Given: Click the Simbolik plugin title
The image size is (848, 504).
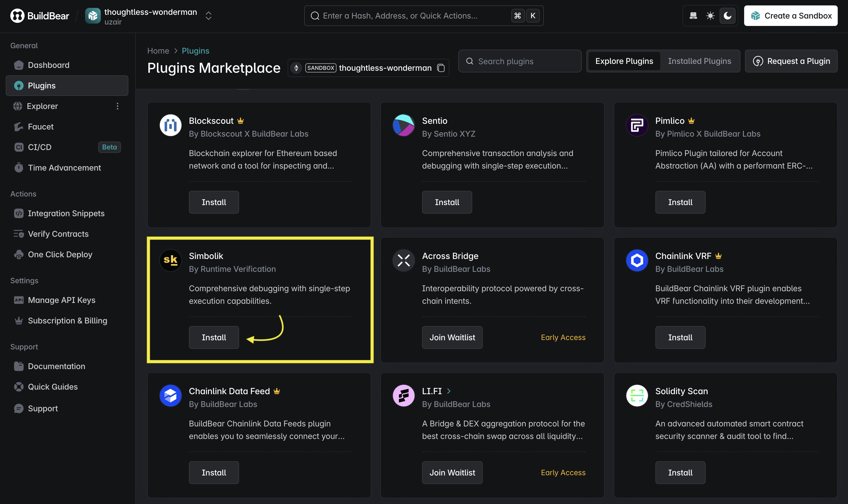Looking at the screenshot, I should click(x=206, y=256).
